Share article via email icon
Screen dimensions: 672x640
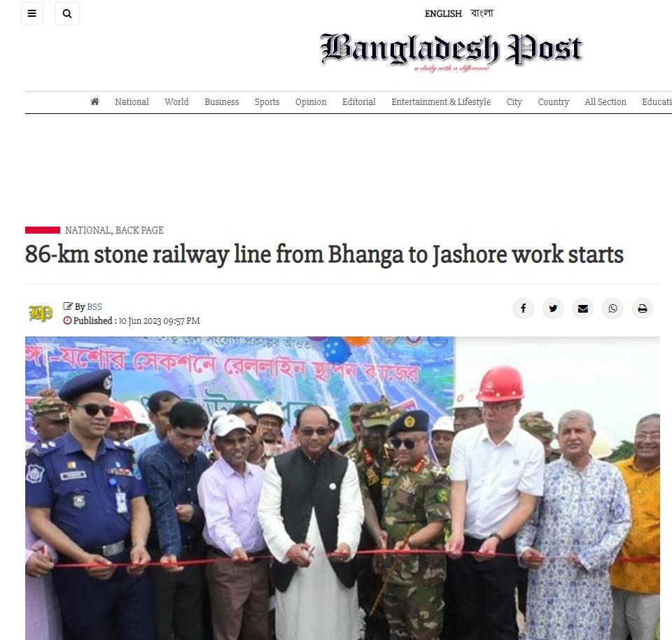coord(583,308)
